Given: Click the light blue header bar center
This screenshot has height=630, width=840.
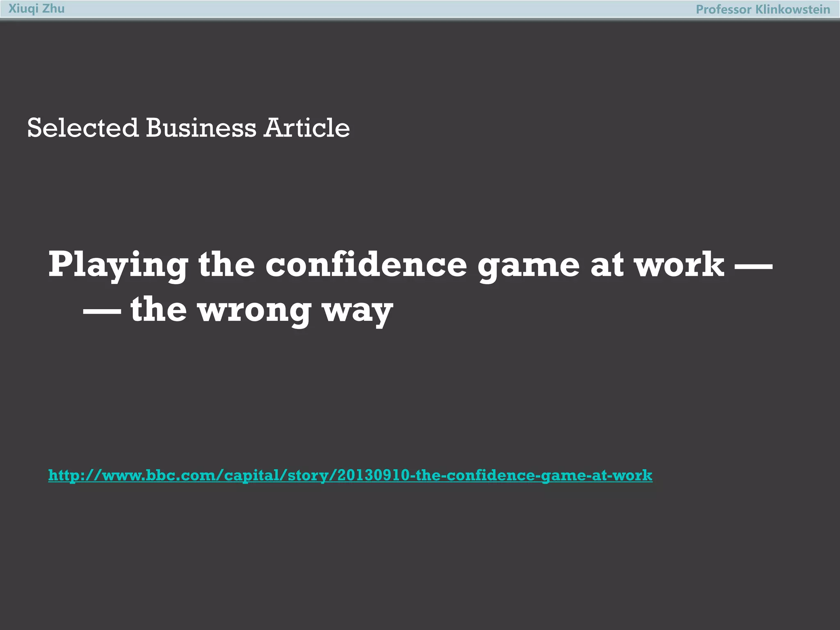Looking at the screenshot, I should 420,9.
